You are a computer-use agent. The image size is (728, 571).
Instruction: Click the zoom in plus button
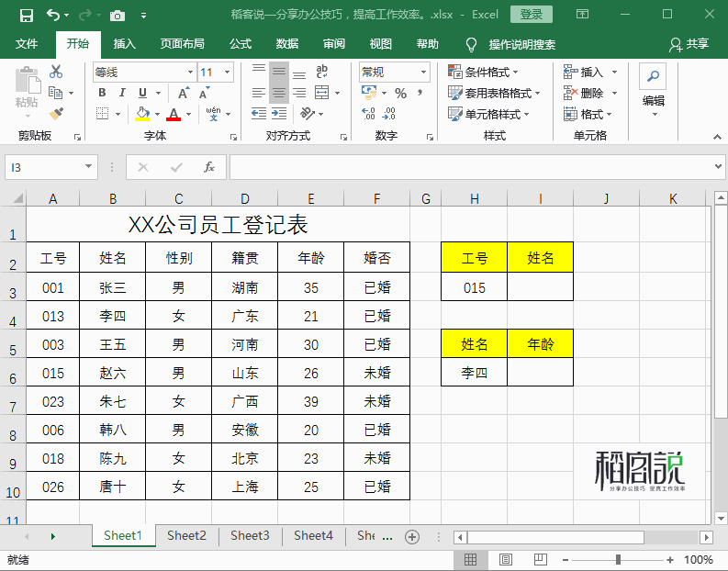click(670, 560)
